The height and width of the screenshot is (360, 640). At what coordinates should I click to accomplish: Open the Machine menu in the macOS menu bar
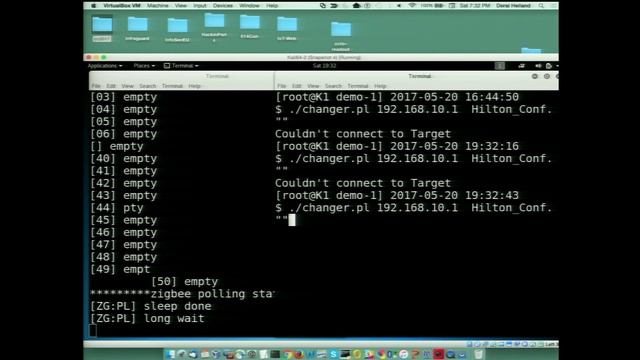pyautogui.click(x=158, y=6)
